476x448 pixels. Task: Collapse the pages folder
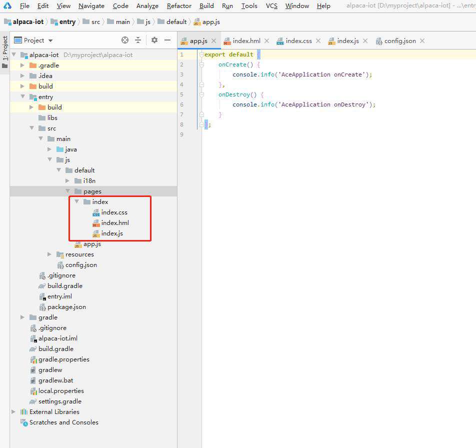click(x=67, y=191)
